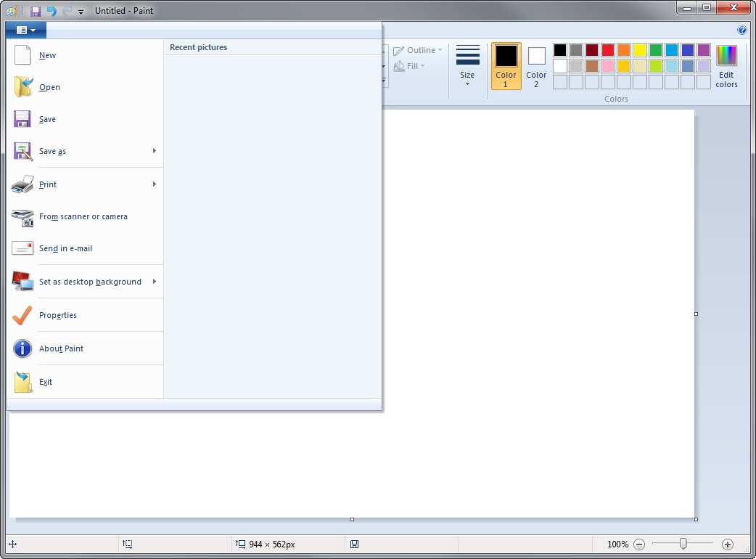Image resolution: width=756 pixels, height=559 pixels.
Task: Click the Recent pictures heading
Action: coord(198,47)
